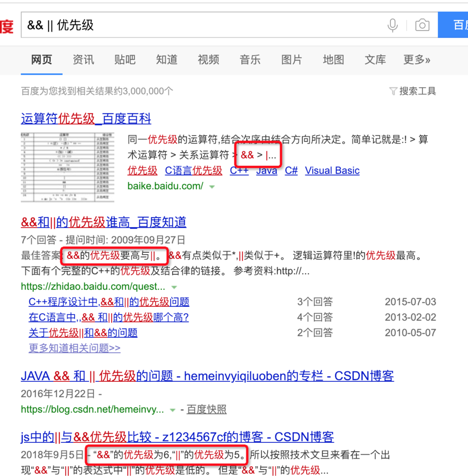Image resolution: width=468 pixels, height=476 pixels.
Task: Click the Baidu logo left of search box
Action: (7, 26)
